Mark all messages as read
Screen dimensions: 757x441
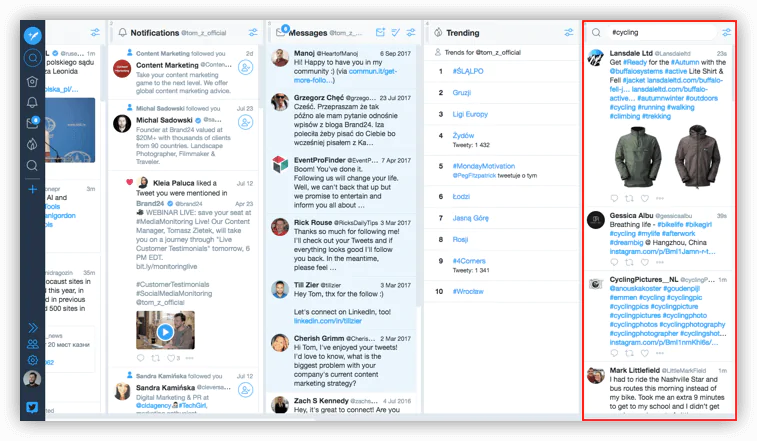[x=396, y=32]
